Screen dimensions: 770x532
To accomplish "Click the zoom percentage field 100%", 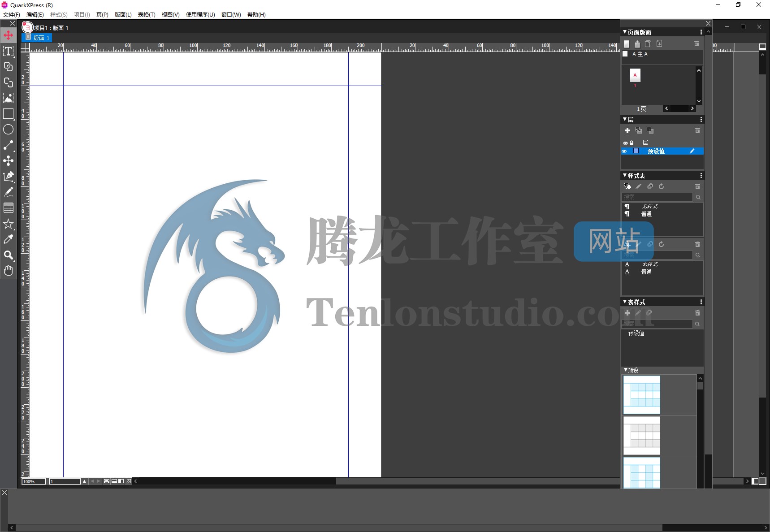I will tap(34, 481).
